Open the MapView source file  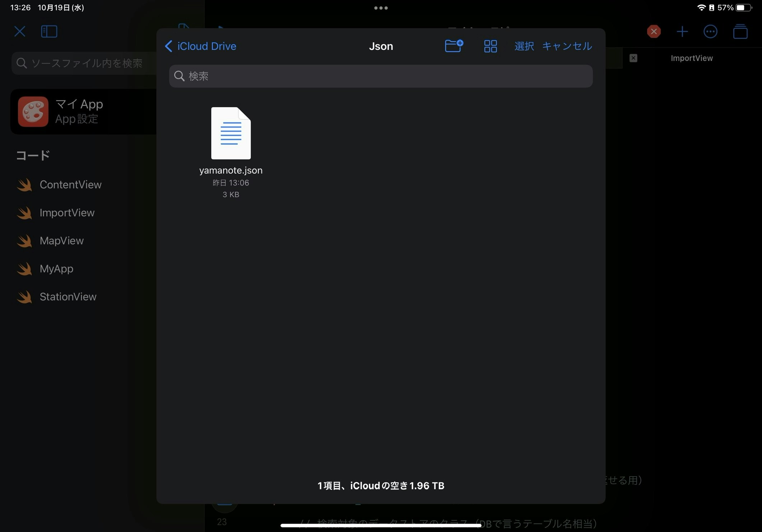61,241
